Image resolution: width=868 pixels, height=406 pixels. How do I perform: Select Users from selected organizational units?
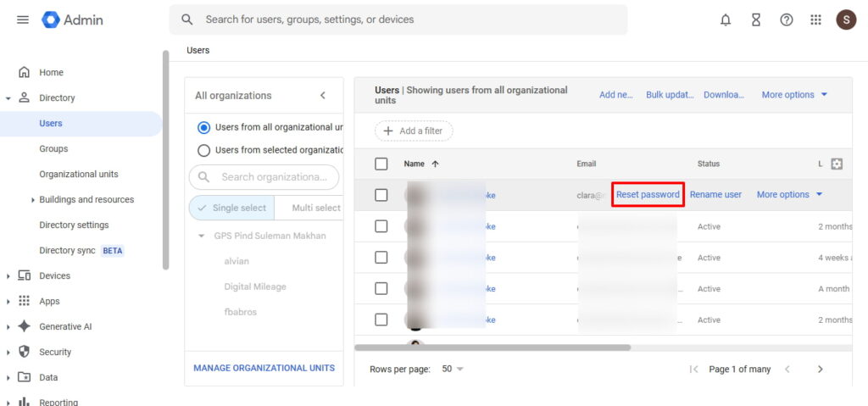(203, 150)
